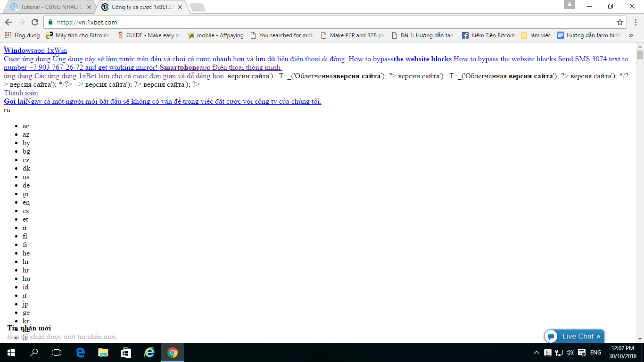Click the 'fr' language list item

tap(25, 245)
